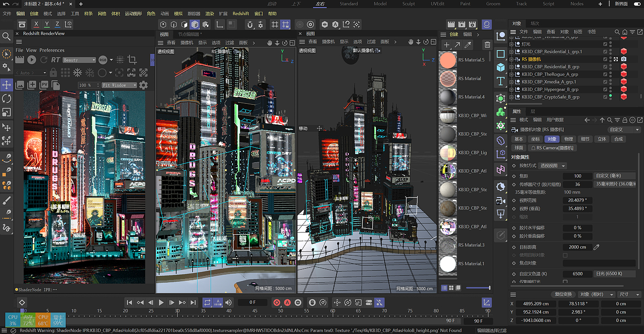
Task: Click the RS Camera[摄像机] tag button
Action: tap(552, 148)
